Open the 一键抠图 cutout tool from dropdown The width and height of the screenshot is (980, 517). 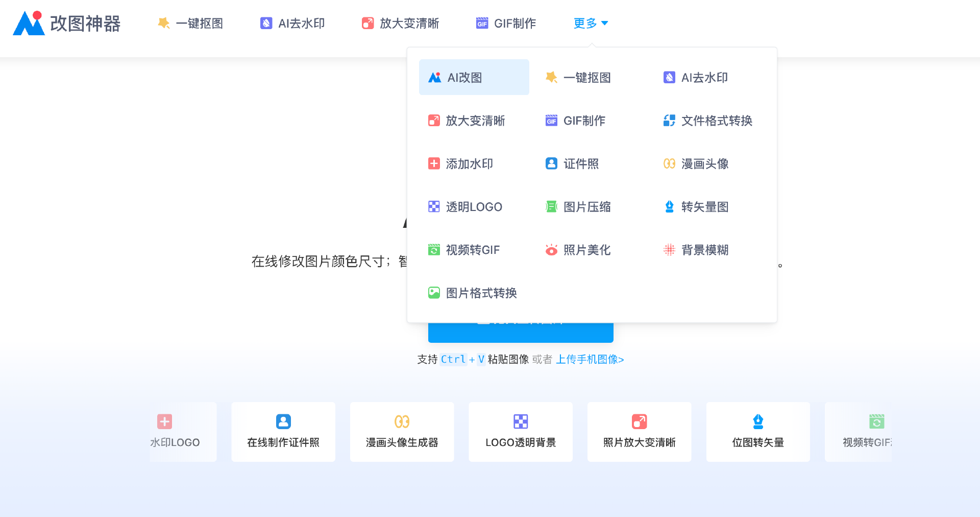[x=579, y=77]
